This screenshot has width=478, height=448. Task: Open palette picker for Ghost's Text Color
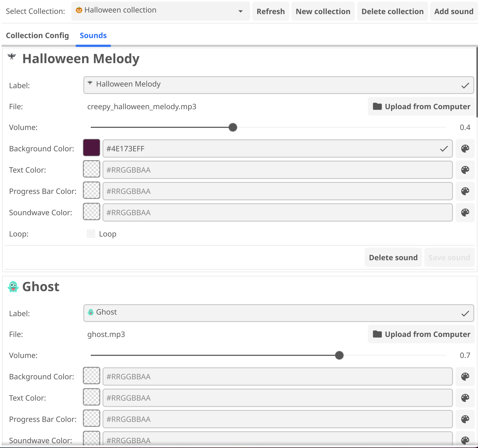click(x=465, y=398)
